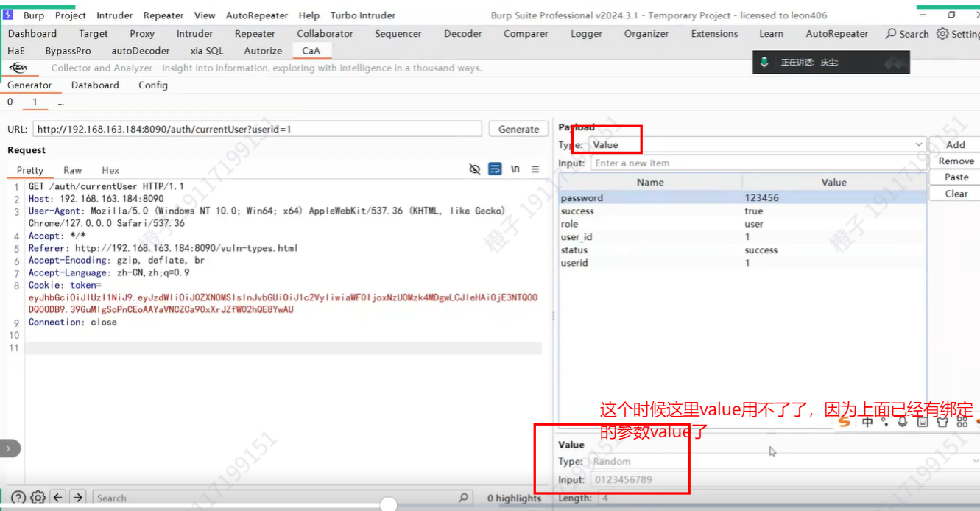Switch to the Sequencer tab
Image resolution: width=980 pixels, height=511 pixels.
click(x=398, y=34)
